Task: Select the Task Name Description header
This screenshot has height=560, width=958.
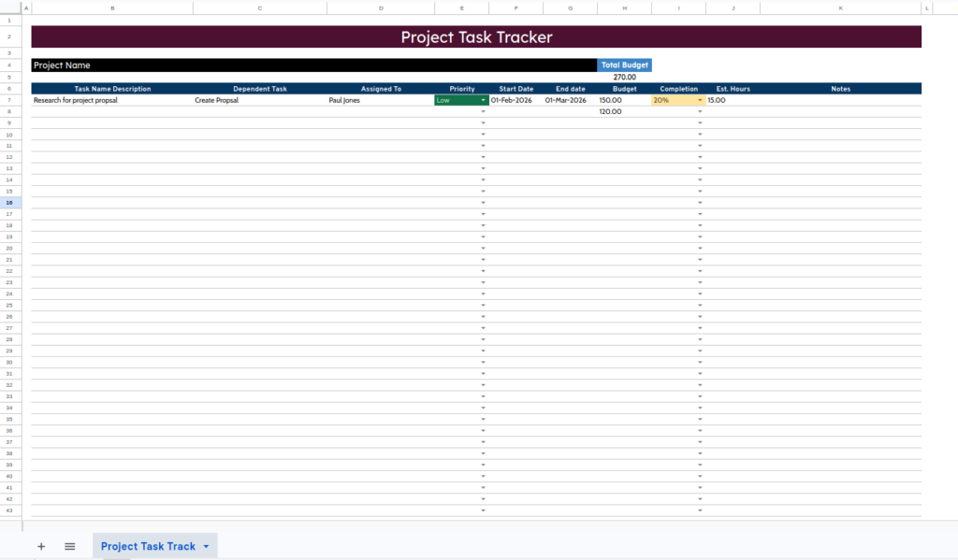Action: pos(112,89)
